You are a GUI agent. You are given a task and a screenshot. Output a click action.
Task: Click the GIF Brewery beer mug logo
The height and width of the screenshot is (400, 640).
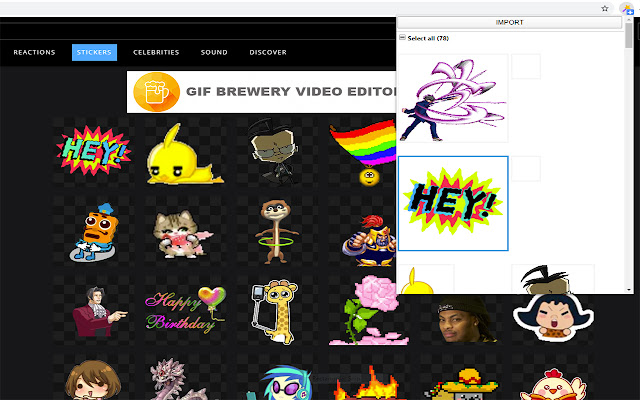(156, 92)
